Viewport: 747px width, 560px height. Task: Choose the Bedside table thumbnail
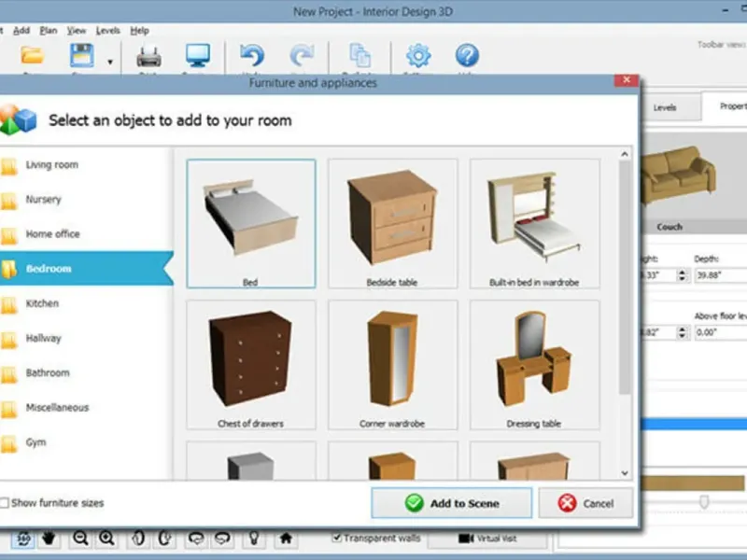click(392, 223)
